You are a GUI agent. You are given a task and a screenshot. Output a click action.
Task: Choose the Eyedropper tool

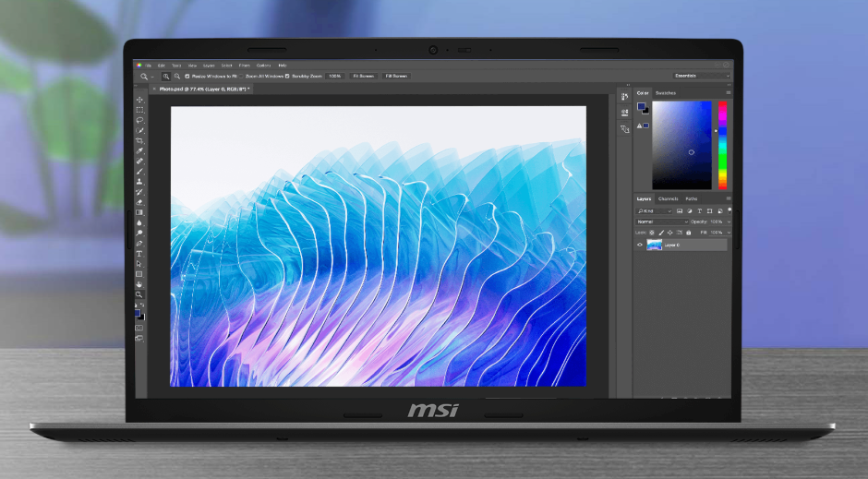pos(139,150)
